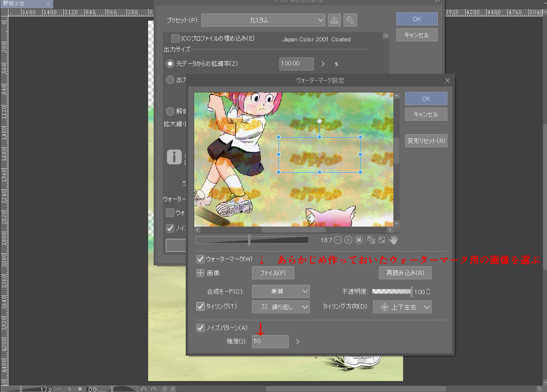Click rotate canvas left icon in status bar

[144, 389]
